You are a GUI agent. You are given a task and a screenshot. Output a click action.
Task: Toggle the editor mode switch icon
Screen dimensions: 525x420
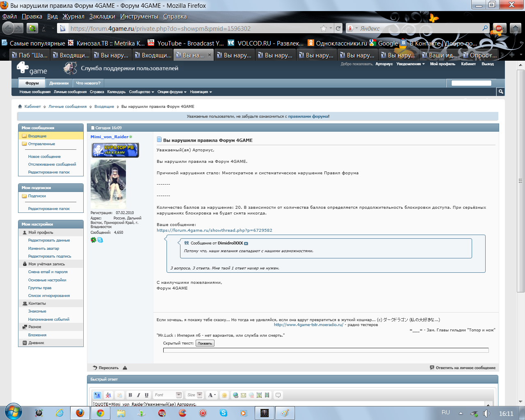97,395
